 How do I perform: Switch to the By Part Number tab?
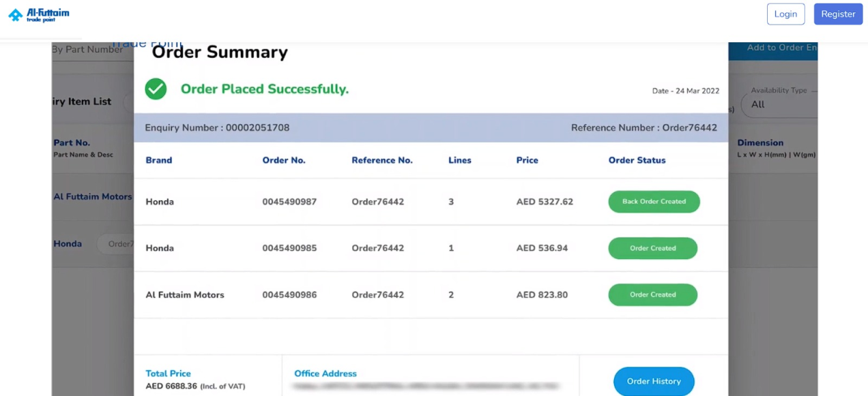tap(87, 50)
